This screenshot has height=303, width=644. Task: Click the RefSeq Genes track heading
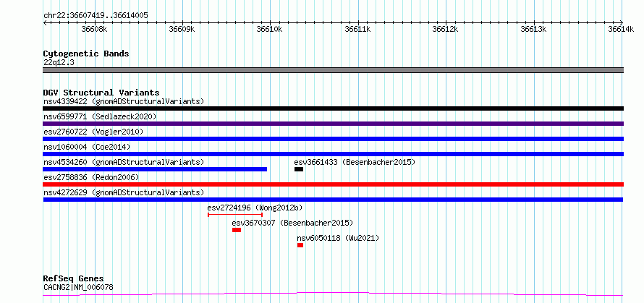click(x=74, y=278)
